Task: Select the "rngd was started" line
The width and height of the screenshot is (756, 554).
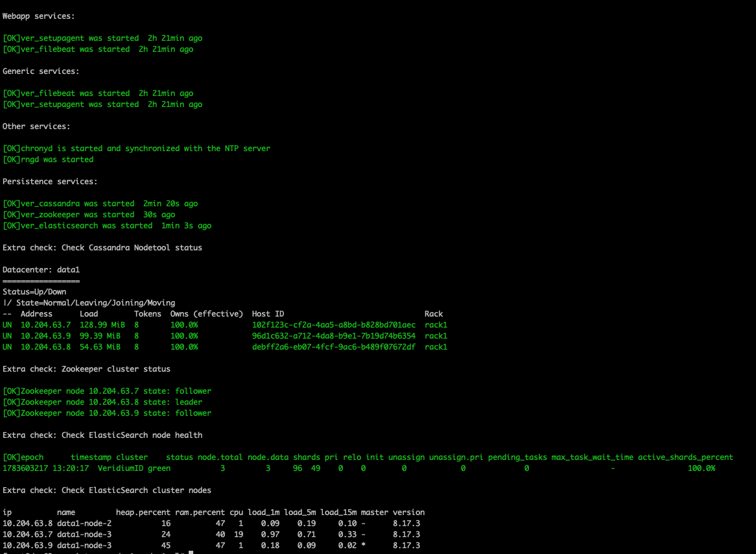Action: [x=48, y=160]
